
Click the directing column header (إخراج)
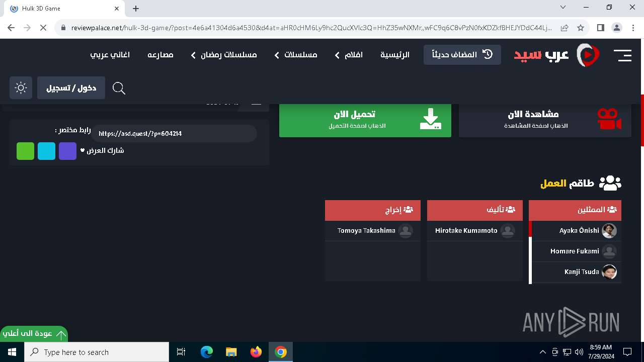(373, 210)
